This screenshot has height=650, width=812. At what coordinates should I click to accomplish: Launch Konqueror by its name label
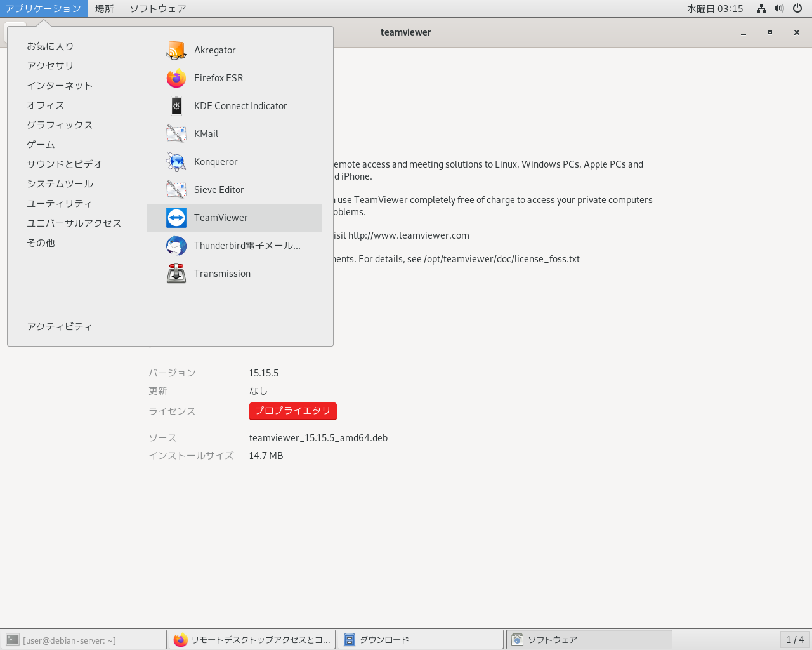216,162
